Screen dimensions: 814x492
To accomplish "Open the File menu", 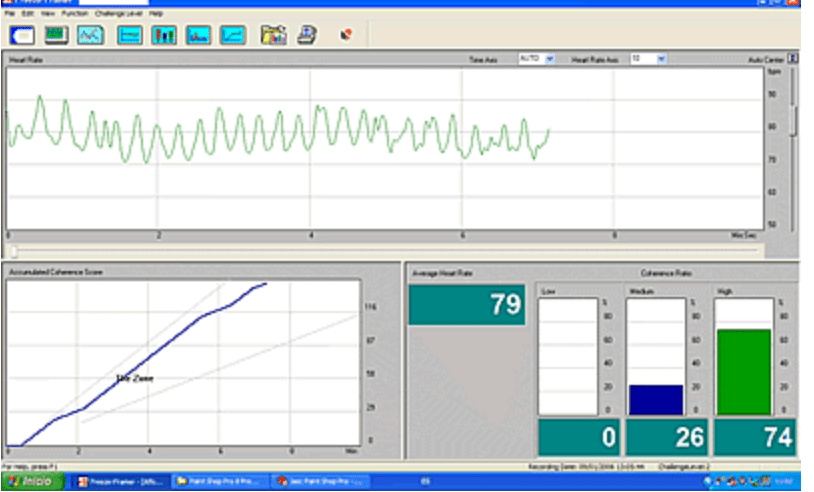I will click(x=9, y=14).
